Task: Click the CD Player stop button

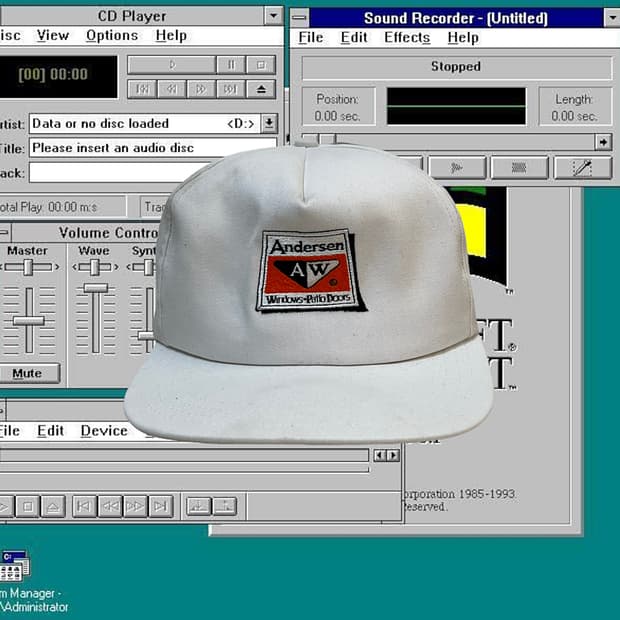Action: pyautogui.click(x=261, y=65)
